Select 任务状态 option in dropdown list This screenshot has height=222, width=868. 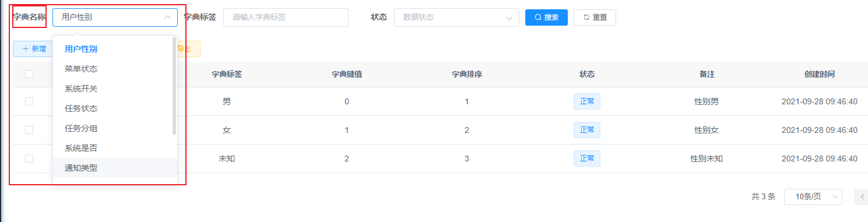(x=115, y=108)
